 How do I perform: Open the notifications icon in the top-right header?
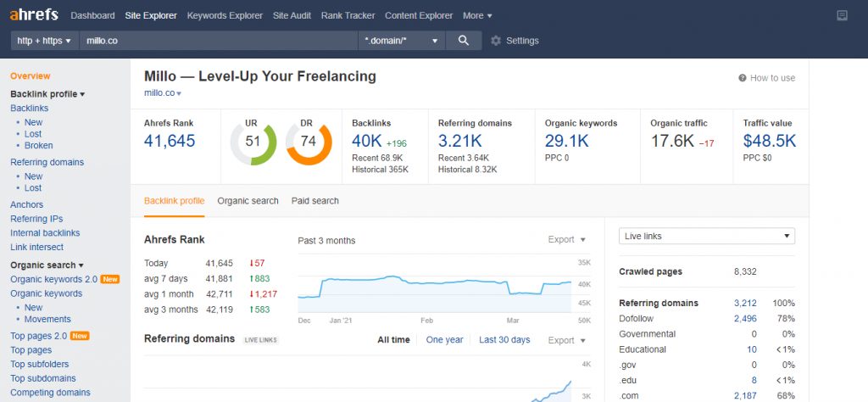pos(842,15)
